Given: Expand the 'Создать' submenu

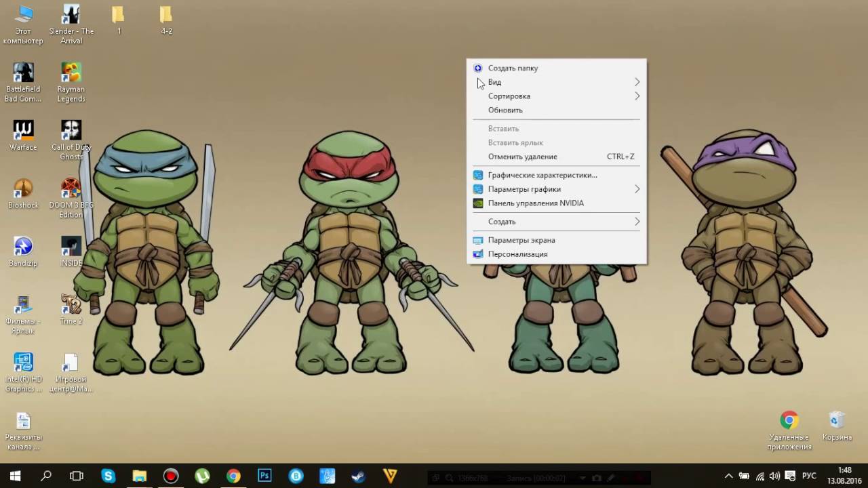Looking at the screenshot, I should coord(556,222).
